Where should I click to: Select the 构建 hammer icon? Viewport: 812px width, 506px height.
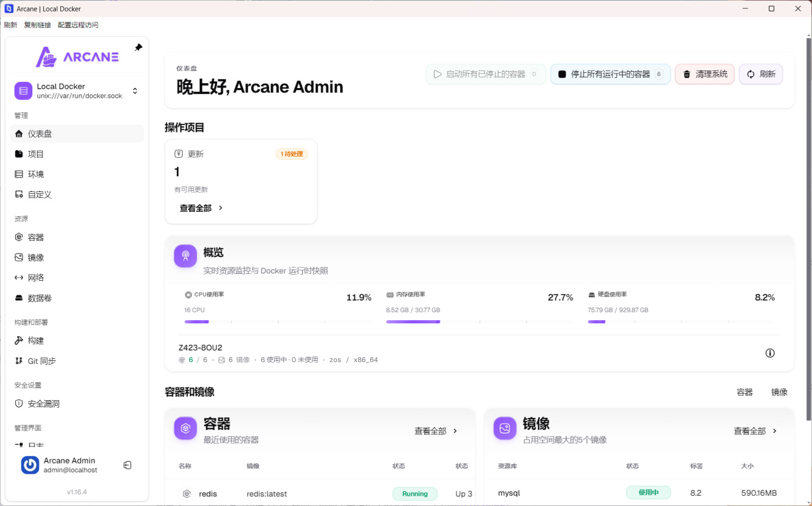[x=19, y=341]
